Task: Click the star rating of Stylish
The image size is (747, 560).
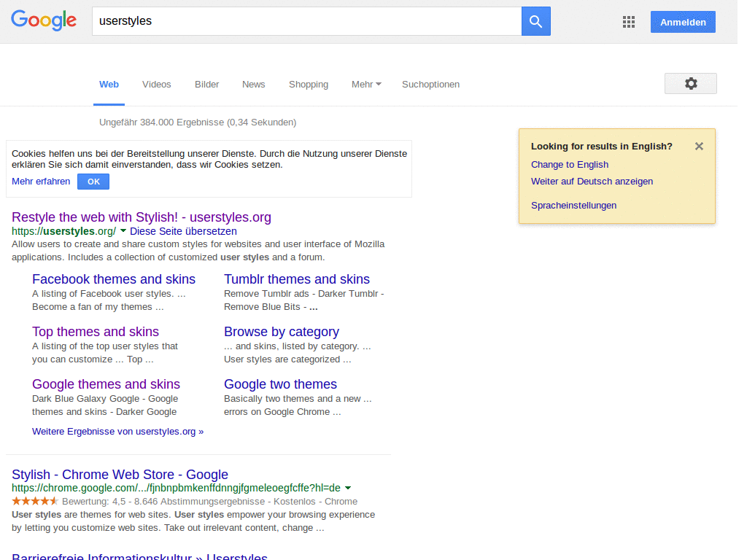Action: [35, 501]
